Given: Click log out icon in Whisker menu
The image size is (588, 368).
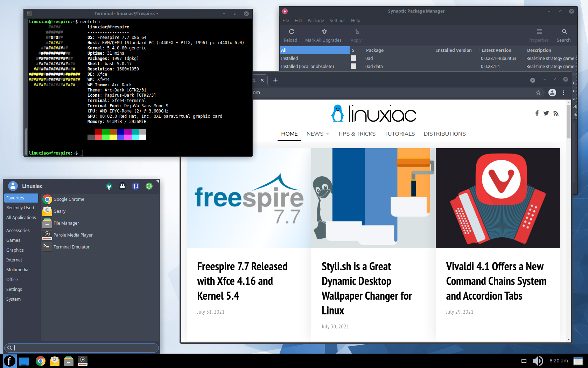Looking at the screenshot, I should pyautogui.click(x=149, y=186).
